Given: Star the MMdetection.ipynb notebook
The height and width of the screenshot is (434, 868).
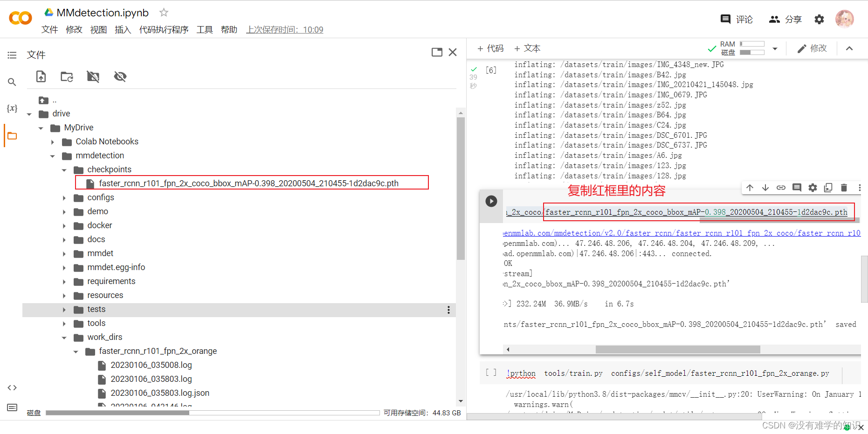Looking at the screenshot, I should coord(164,13).
